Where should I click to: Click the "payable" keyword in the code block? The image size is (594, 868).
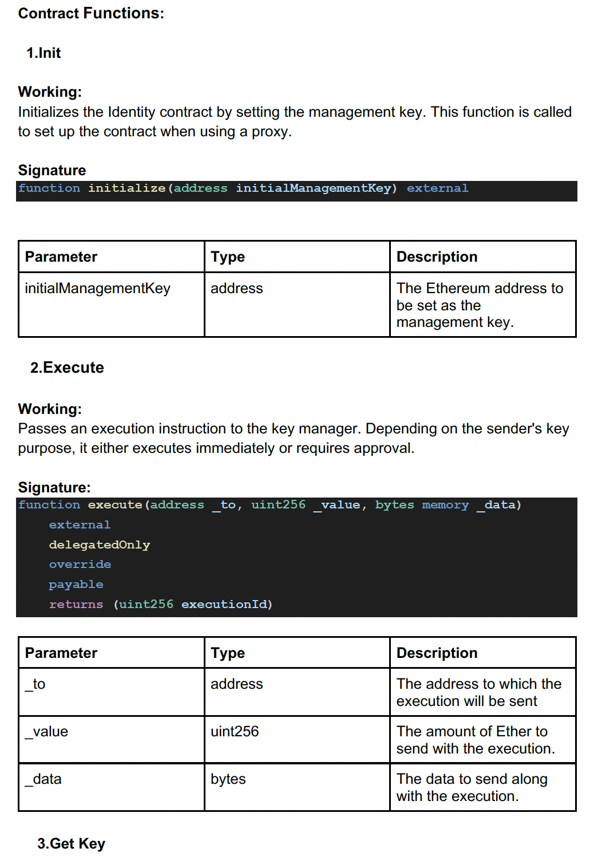tap(76, 585)
